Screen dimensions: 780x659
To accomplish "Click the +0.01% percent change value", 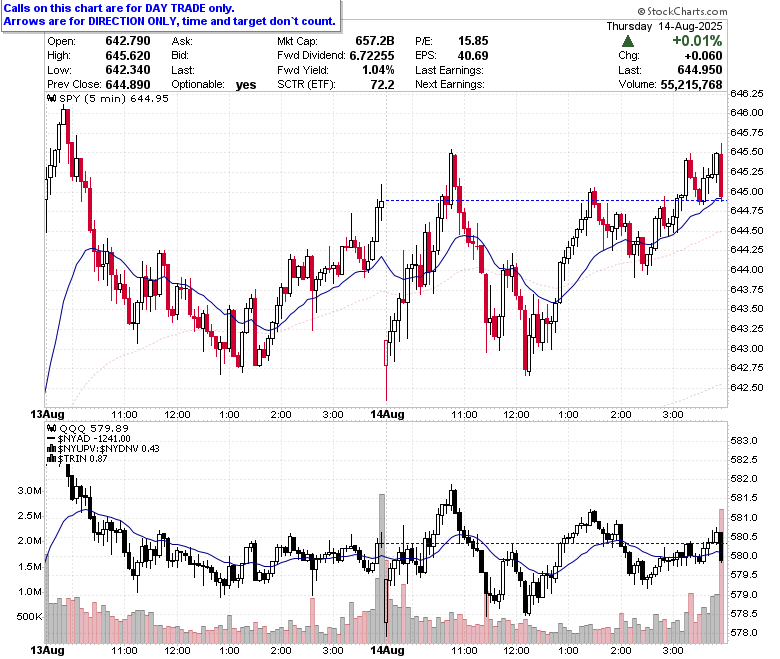I will [697, 41].
